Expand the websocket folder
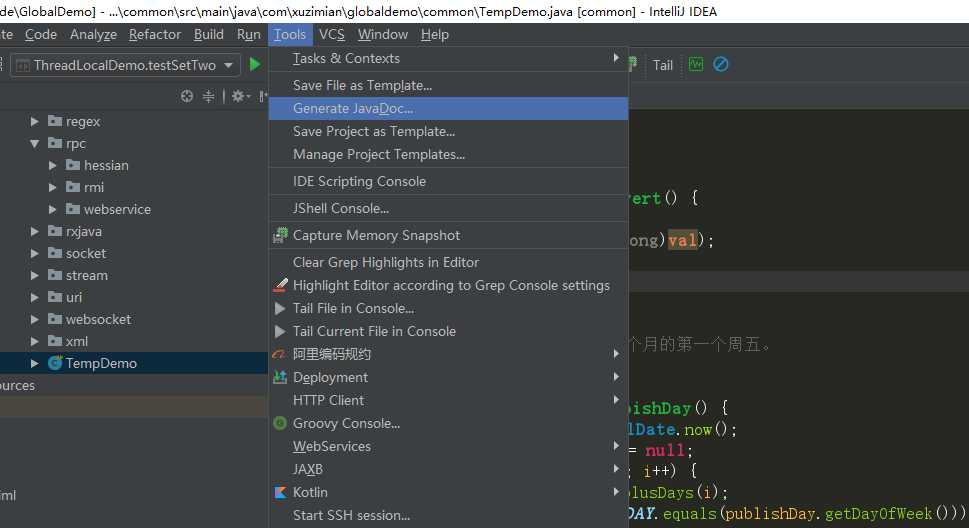This screenshot has width=969, height=528. click(x=35, y=319)
